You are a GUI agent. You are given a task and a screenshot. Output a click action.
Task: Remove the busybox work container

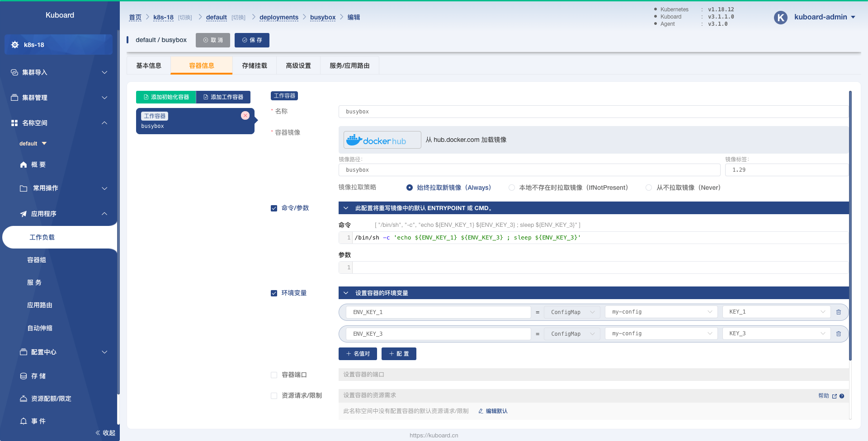point(245,116)
